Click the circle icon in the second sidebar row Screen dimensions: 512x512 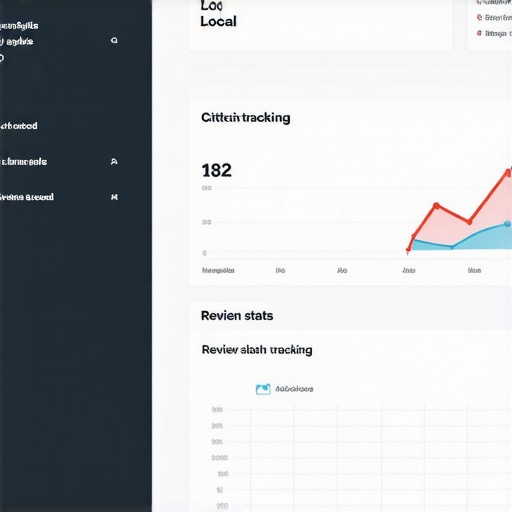click(114, 41)
